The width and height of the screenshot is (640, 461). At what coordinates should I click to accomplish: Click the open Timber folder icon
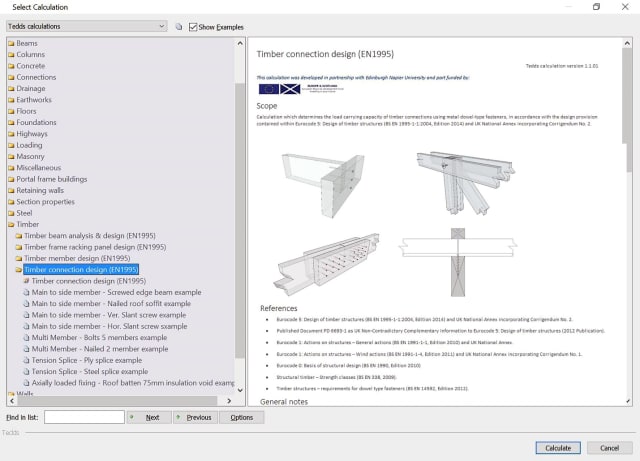11,225
